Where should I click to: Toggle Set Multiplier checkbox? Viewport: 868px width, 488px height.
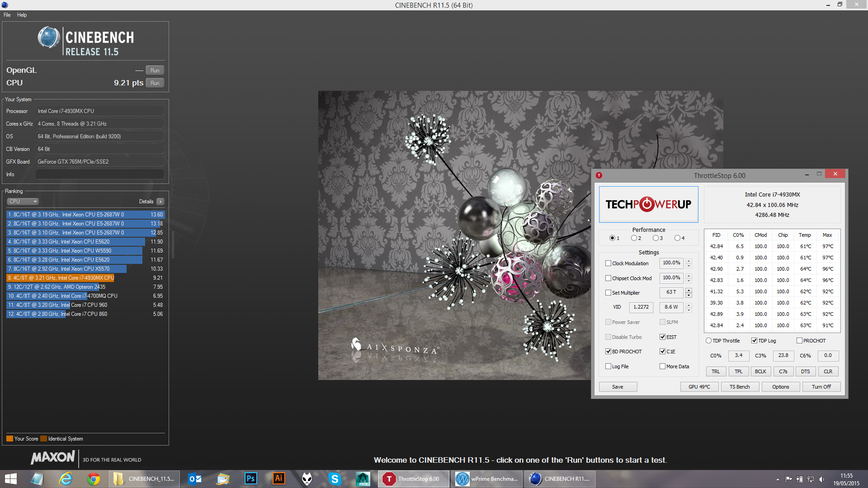(608, 293)
